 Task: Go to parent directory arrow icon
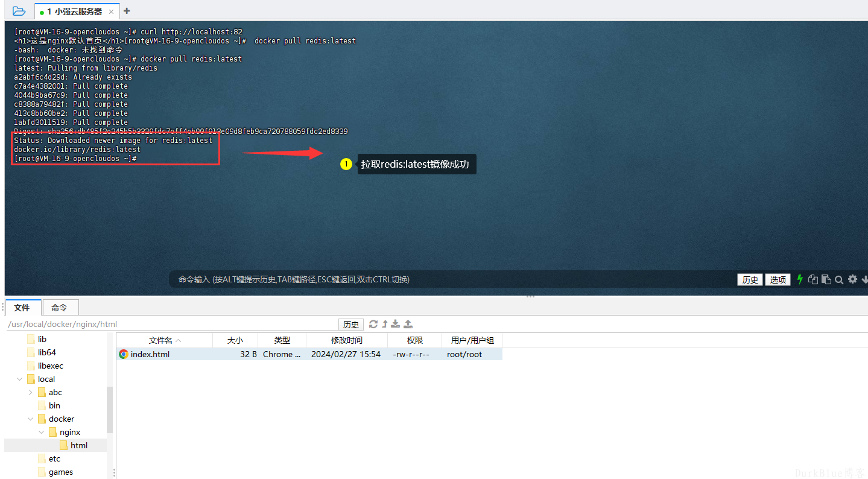tap(385, 324)
